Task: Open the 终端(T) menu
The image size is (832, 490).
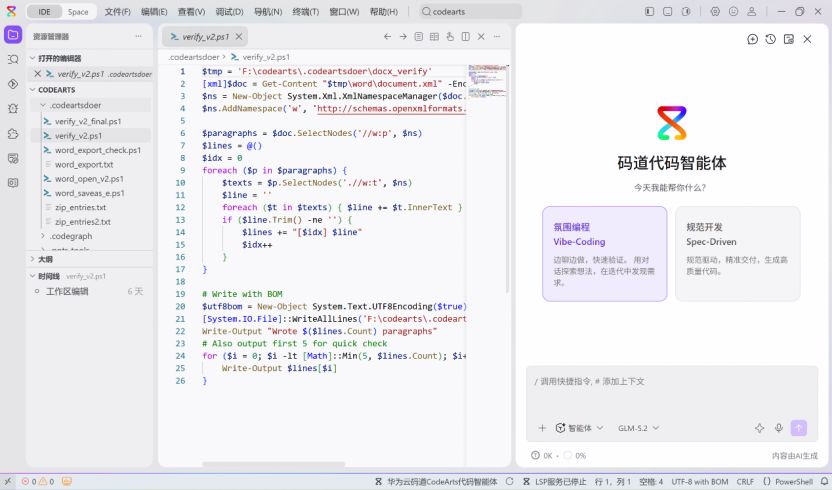Action: click(x=306, y=12)
